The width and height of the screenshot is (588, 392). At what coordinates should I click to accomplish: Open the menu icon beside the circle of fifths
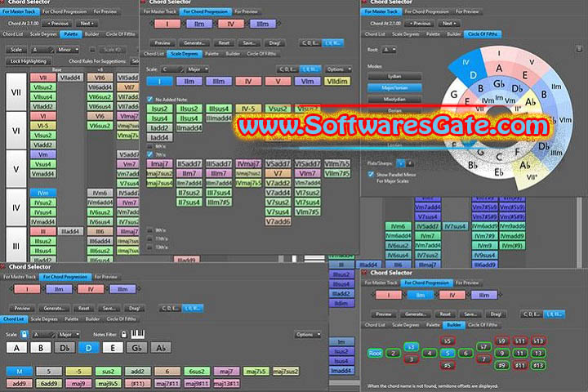point(579,49)
